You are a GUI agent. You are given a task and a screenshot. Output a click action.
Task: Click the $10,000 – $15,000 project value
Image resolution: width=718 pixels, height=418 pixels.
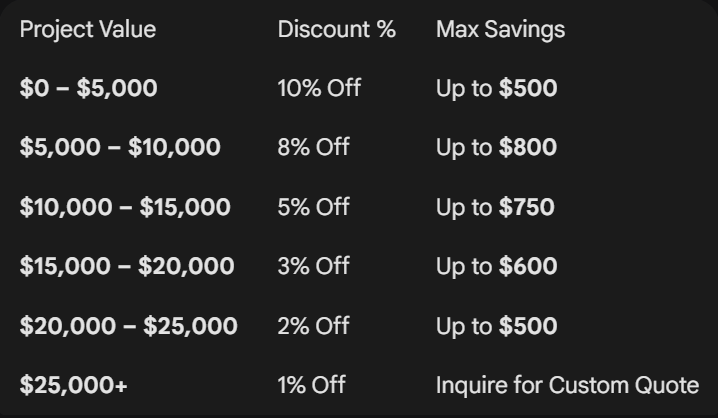click(x=125, y=208)
